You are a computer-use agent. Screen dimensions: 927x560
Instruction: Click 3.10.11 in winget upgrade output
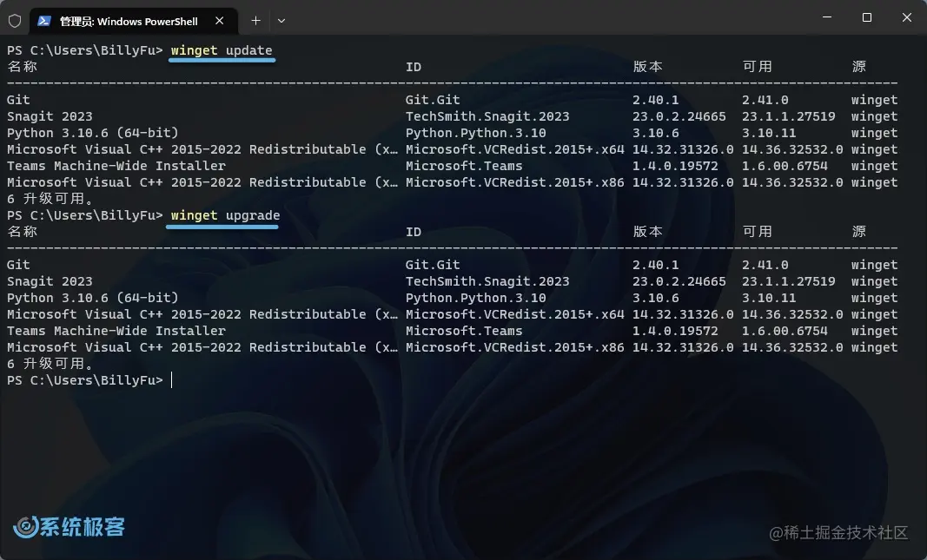pos(769,298)
